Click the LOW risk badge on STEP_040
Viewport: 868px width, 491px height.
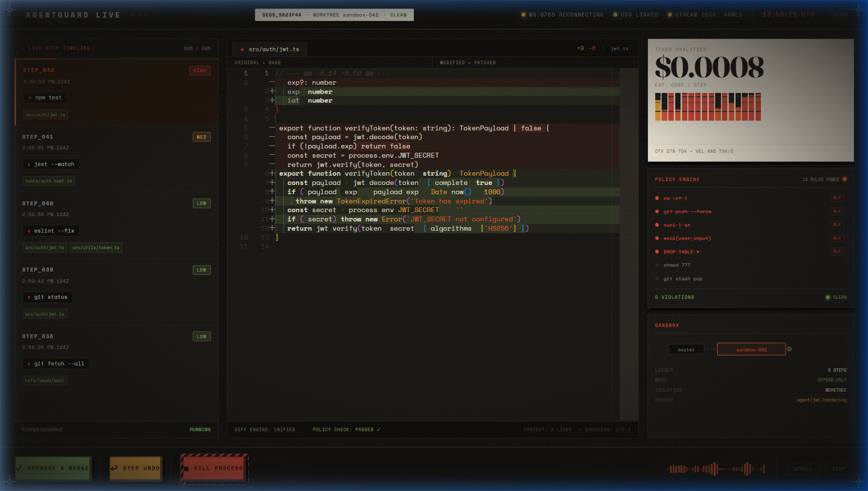[202, 203]
